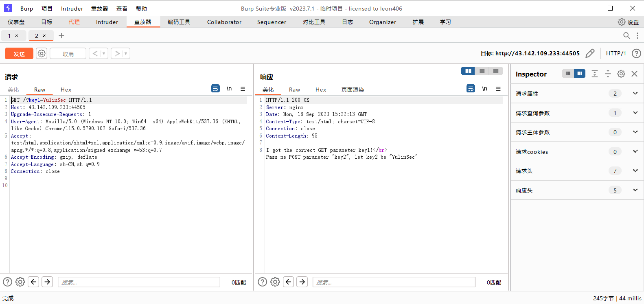Go to previous request search match
The height and width of the screenshot is (304, 644).
tap(34, 282)
